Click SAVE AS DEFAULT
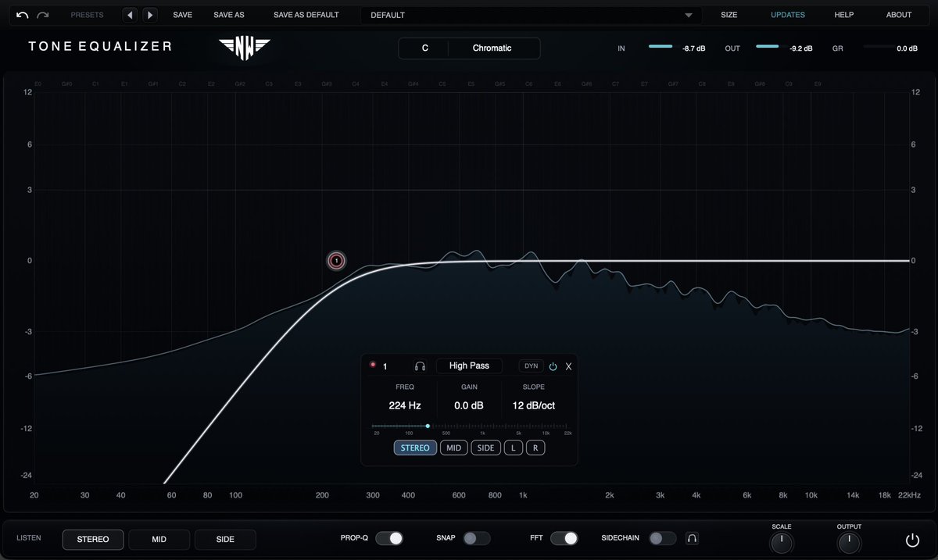 [x=306, y=15]
